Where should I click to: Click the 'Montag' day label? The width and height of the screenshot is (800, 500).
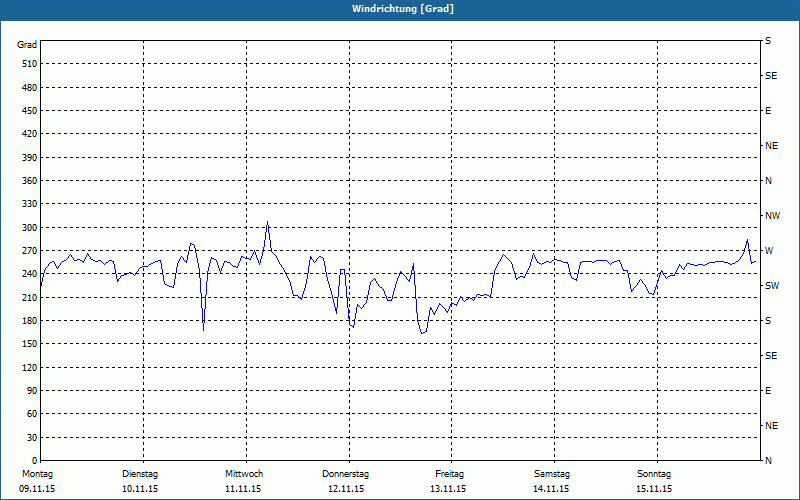coord(37,474)
